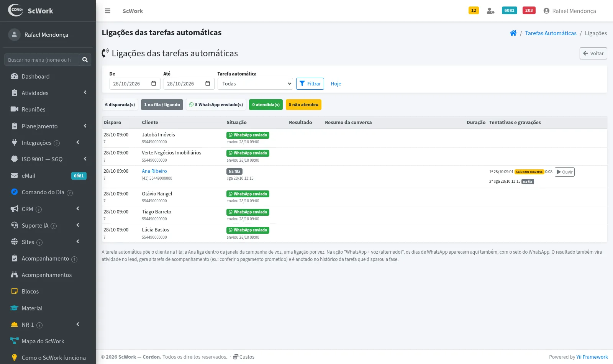Click the Material graduation cap icon
The image size is (613, 364).
(x=14, y=308)
